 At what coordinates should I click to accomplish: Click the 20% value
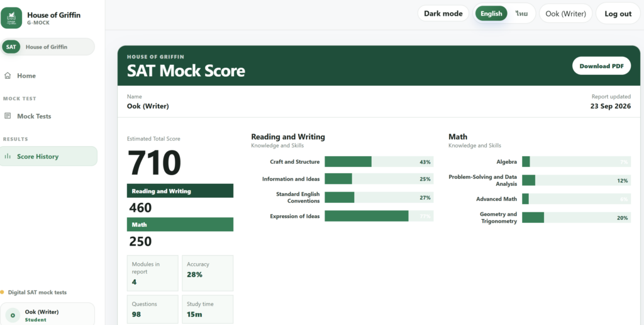point(622,218)
